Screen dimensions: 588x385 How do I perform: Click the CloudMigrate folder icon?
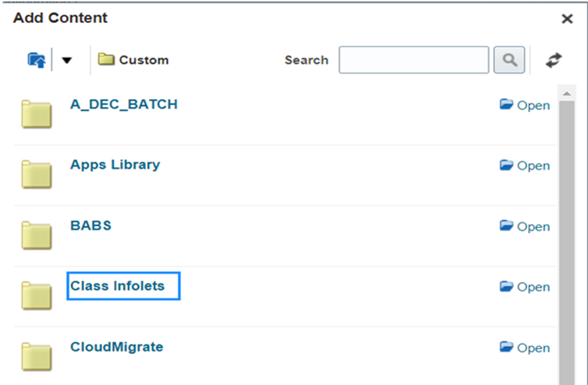point(36,357)
